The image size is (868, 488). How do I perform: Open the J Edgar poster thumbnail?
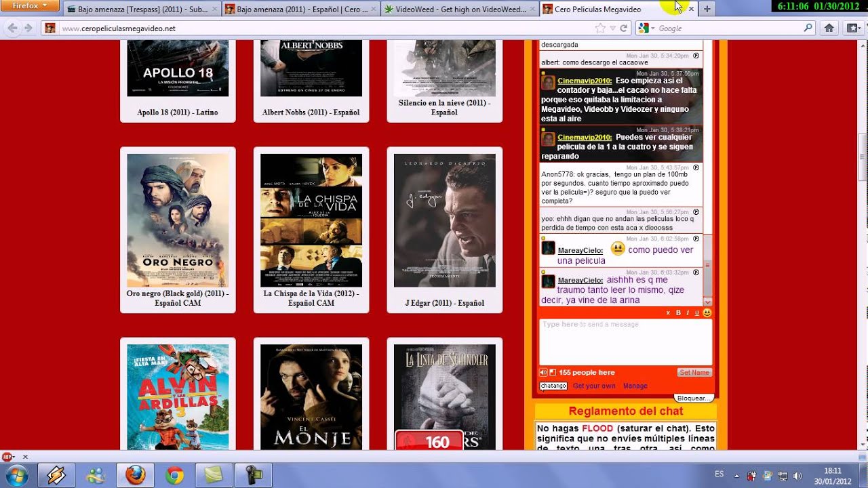445,220
